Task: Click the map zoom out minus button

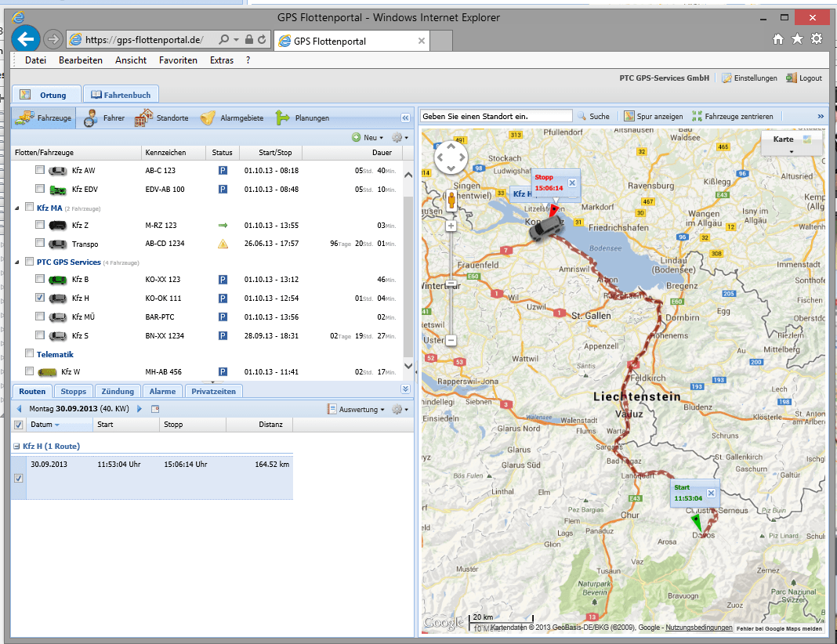Action: [451, 340]
